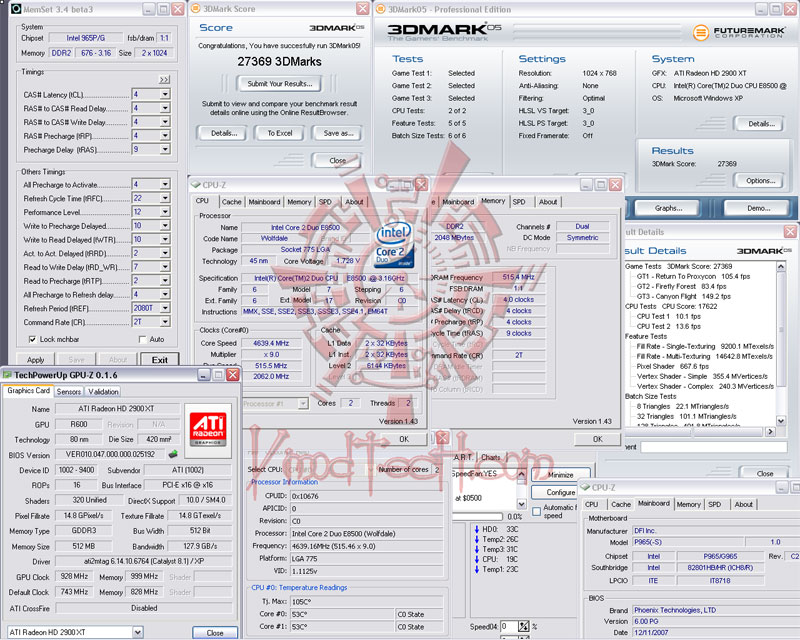Switch to Validation tab in GPU-Z

103,391
